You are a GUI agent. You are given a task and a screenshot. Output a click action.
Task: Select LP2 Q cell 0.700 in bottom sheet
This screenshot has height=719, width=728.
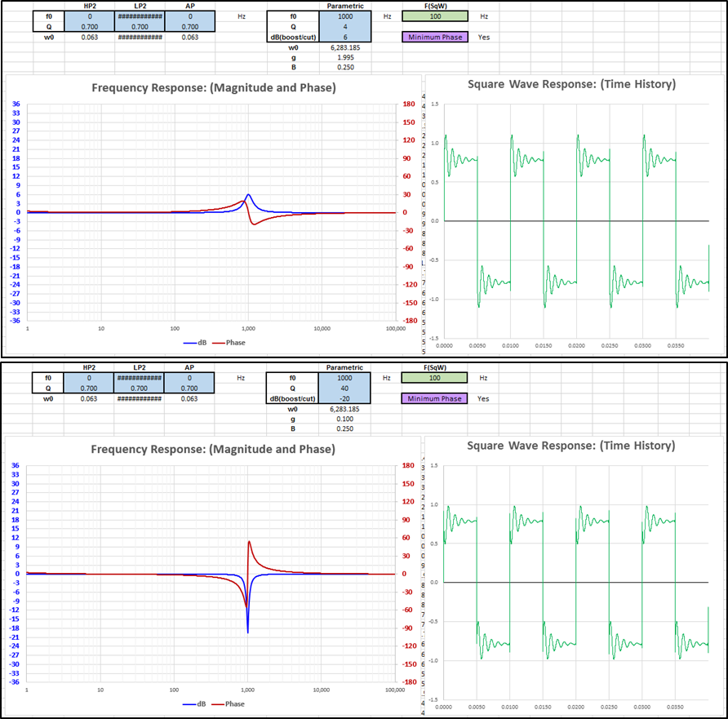pos(140,388)
